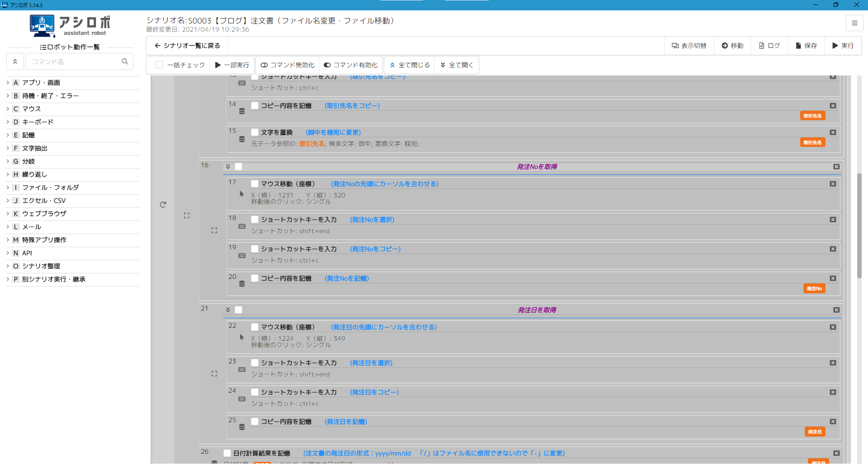Check step 14 コピー内容を記憶 checkbox
The image size is (868, 470).
[255, 106]
